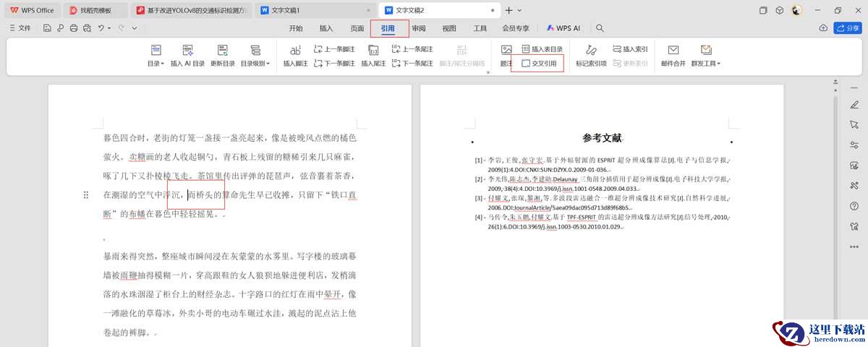
Task: Click the 题注 caption icon
Action: pos(506,50)
